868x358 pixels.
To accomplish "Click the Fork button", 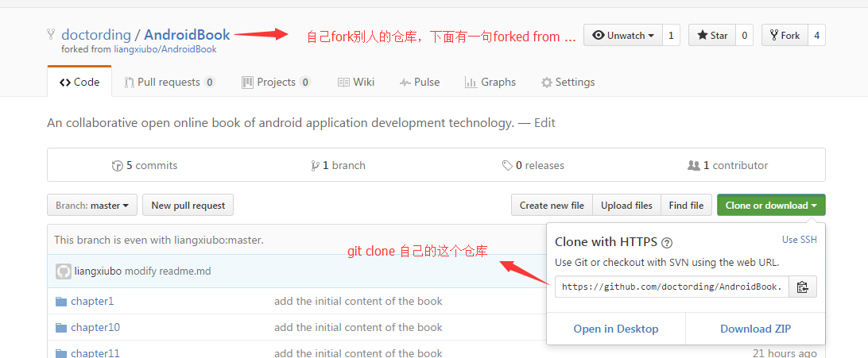I will tap(785, 36).
